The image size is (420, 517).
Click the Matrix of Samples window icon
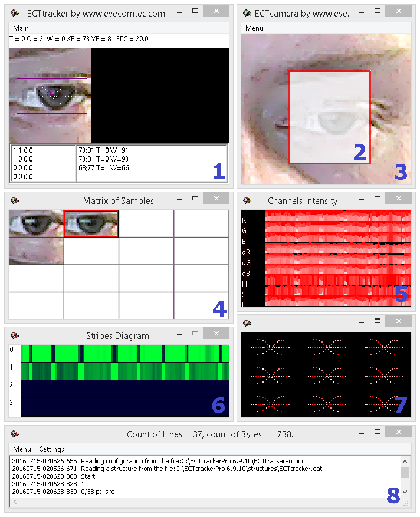15,200
